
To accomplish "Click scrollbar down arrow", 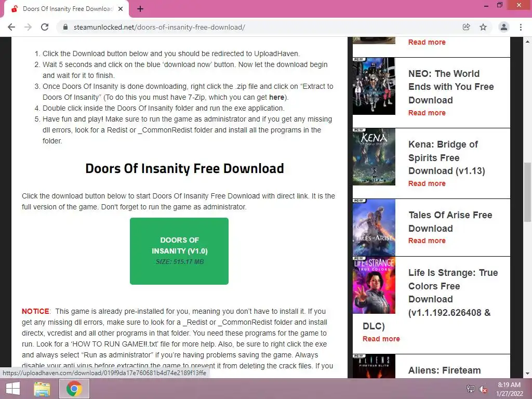I will pos(527,374).
